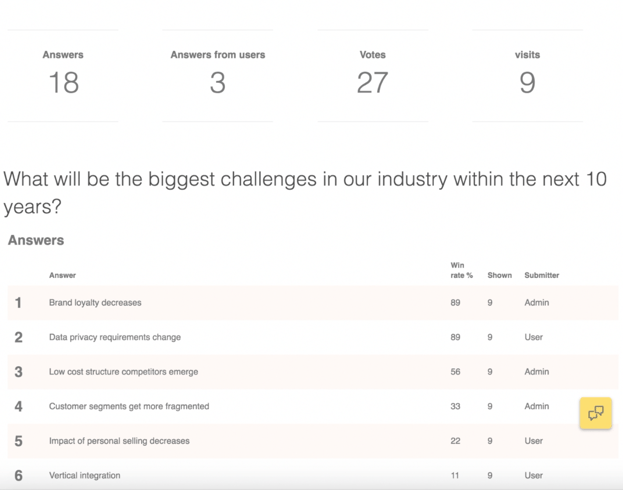The width and height of the screenshot is (623, 490).
Task: Click the 'Answers from users' stat card
Action: pos(218,76)
